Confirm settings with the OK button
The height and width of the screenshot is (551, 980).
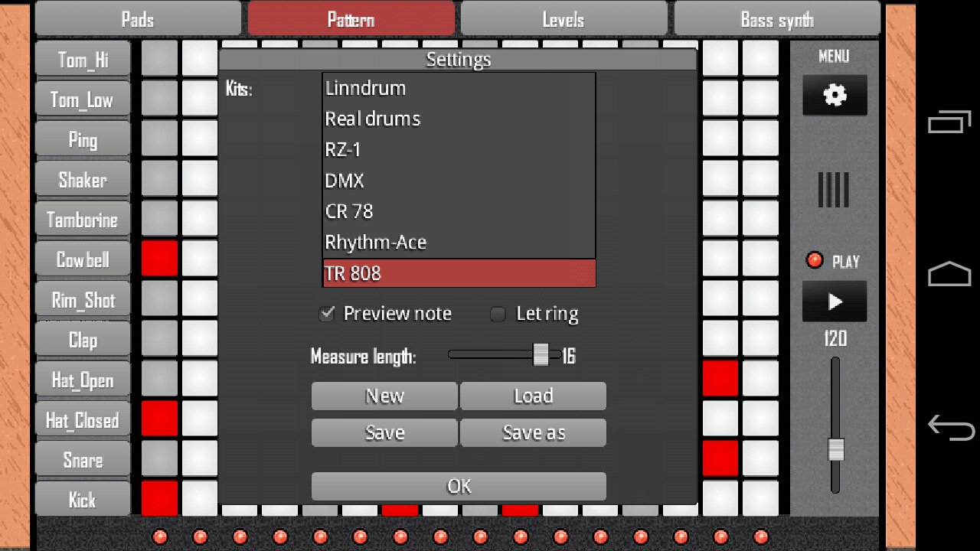458,485
